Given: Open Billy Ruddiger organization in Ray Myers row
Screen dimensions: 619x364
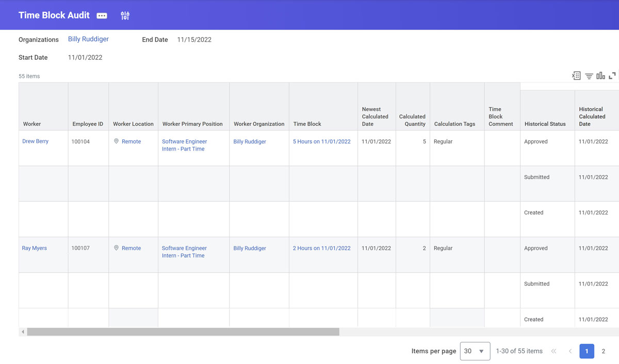Looking at the screenshot, I should [250, 248].
